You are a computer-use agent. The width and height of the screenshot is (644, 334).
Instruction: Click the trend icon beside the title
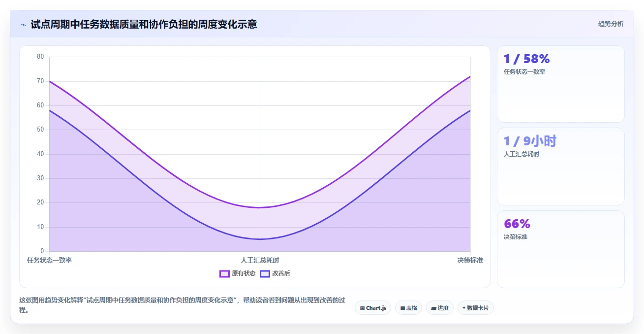23,25
